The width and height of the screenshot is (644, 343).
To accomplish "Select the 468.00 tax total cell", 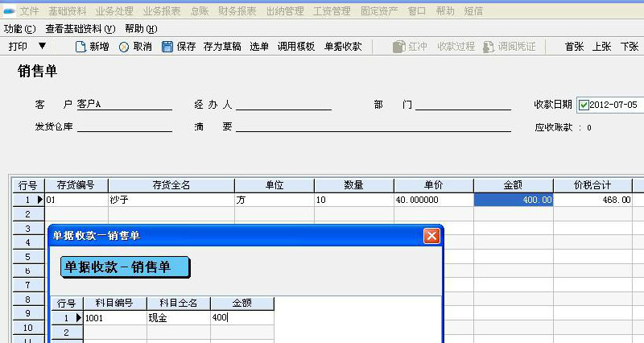I will coord(592,200).
